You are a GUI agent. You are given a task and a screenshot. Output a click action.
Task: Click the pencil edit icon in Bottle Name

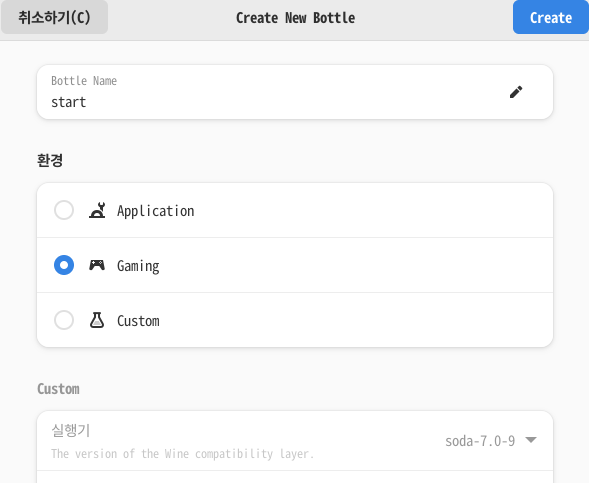click(x=516, y=92)
